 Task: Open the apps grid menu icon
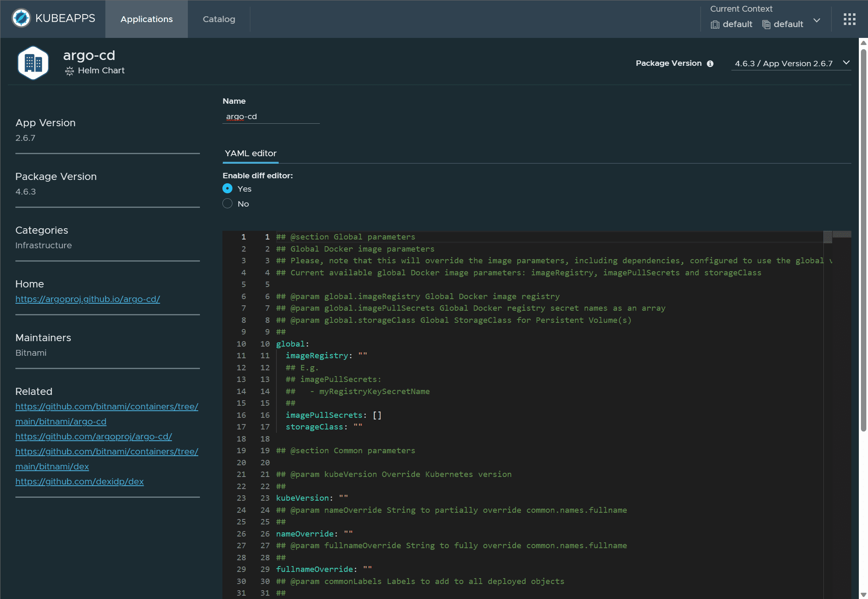[x=849, y=19]
